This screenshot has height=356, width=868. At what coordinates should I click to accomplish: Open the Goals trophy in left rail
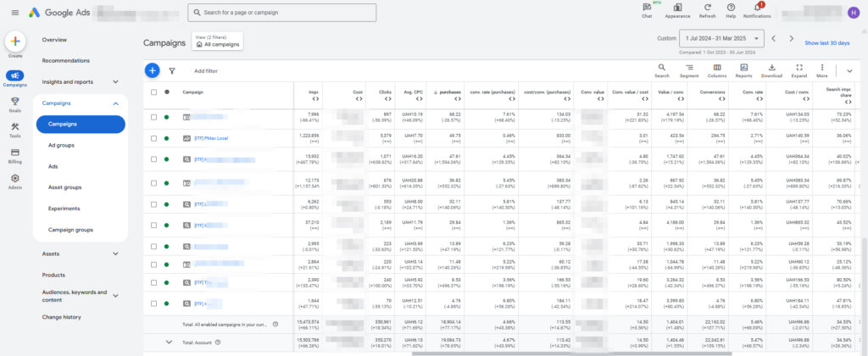click(x=15, y=101)
